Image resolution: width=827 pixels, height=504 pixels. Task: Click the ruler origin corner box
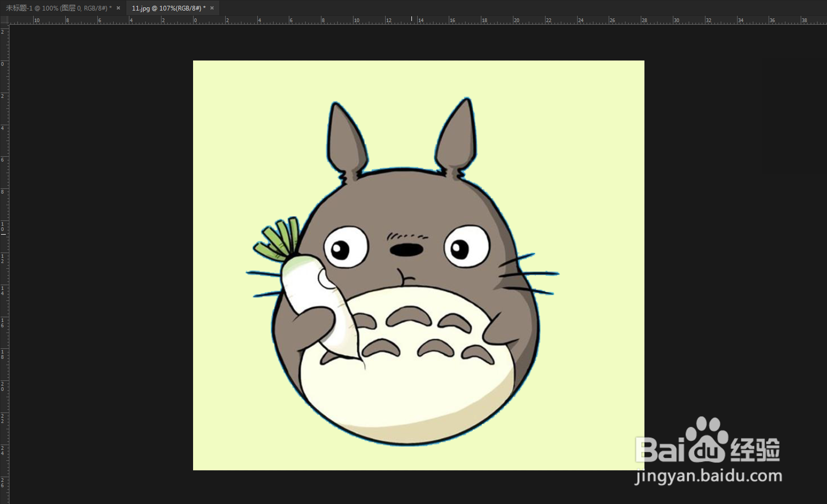4,20
